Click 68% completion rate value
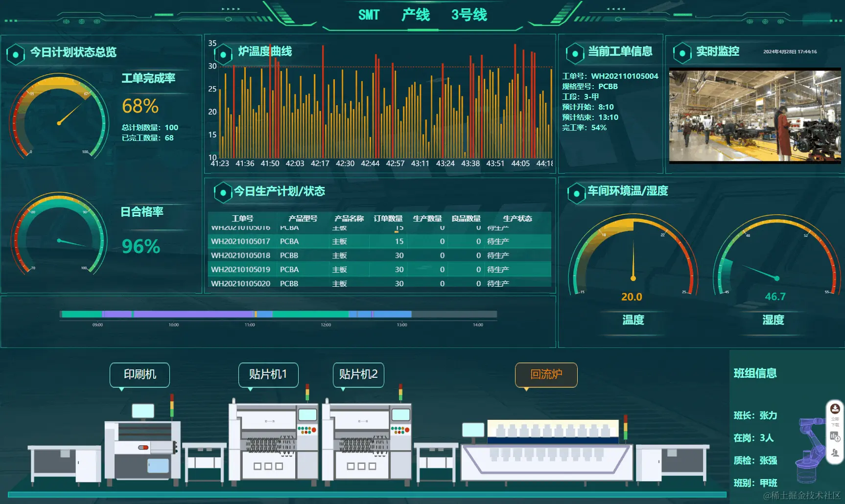845x504 pixels. 140,106
